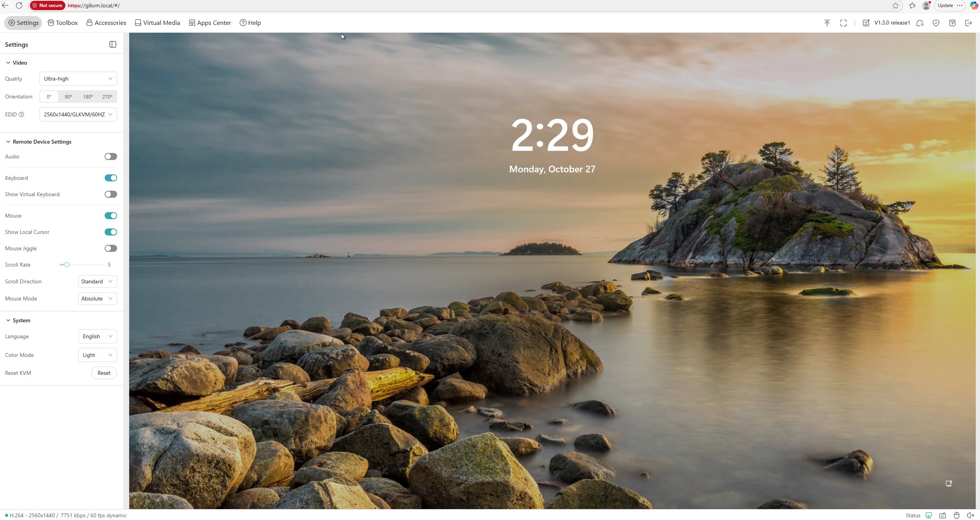Enable the Audio toggle
Screen dimensions: 980x520
tap(110, 156)
